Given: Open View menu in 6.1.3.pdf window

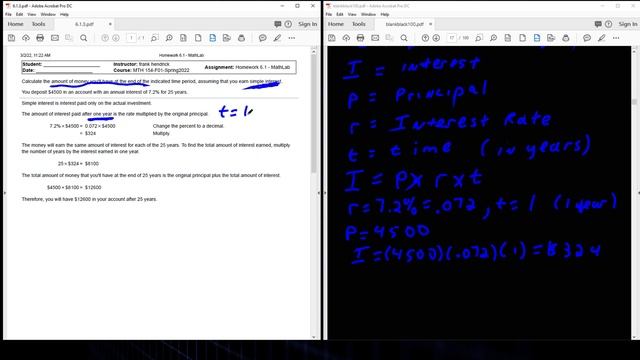Looking at the screenshot, I should tap(31, 14).
